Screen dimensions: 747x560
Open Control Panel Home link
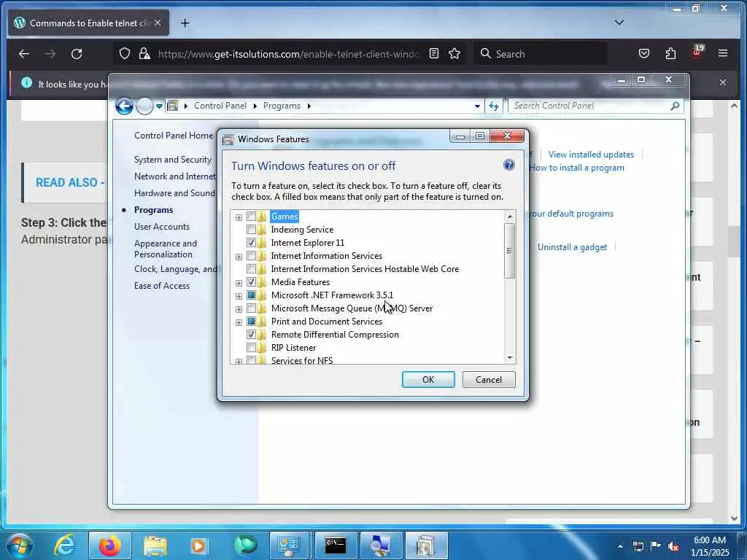tap(174, 136)
